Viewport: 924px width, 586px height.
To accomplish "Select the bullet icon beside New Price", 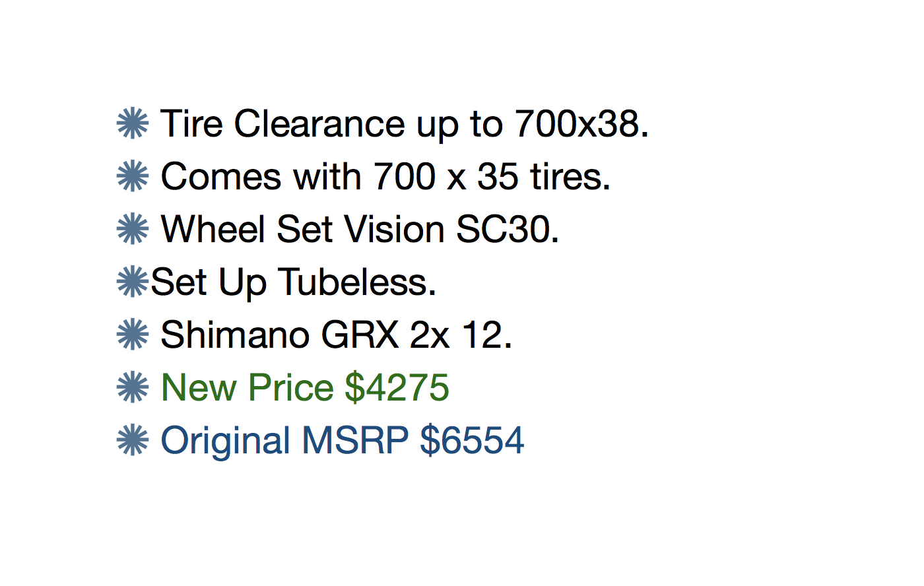I will coord(133,387).
